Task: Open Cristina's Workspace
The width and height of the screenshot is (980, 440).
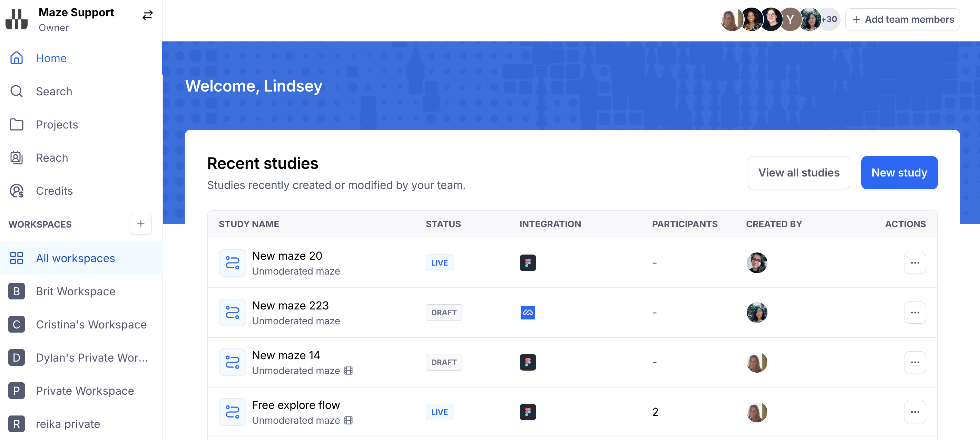Action: click(91, 324)
